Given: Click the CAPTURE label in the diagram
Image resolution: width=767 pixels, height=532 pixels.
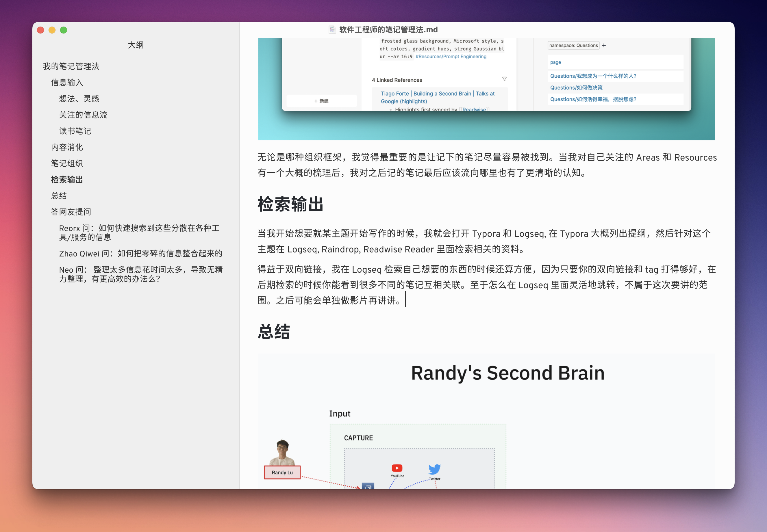Looking at the screenshot, I should point(358,438).
